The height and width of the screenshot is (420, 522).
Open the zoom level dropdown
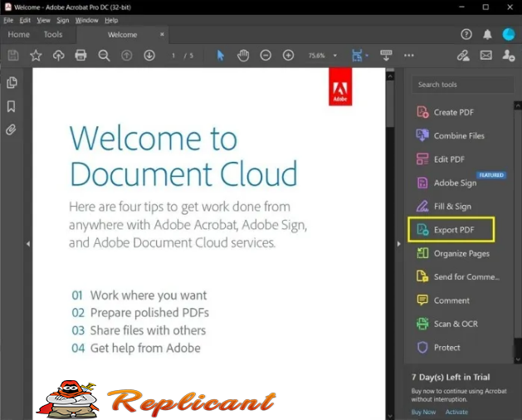(335, 56)
